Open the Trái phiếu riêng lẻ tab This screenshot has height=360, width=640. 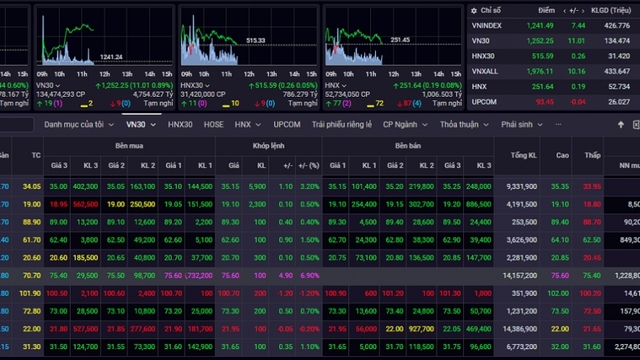342,124
